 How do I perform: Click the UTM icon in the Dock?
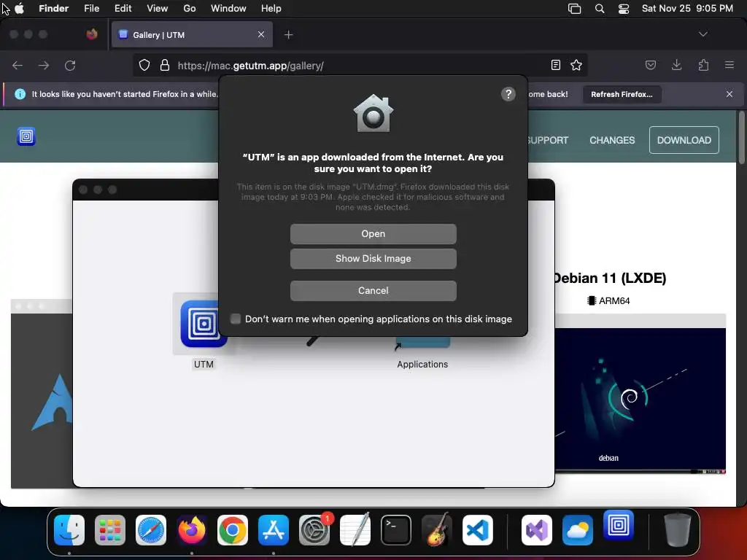point(619,525)
